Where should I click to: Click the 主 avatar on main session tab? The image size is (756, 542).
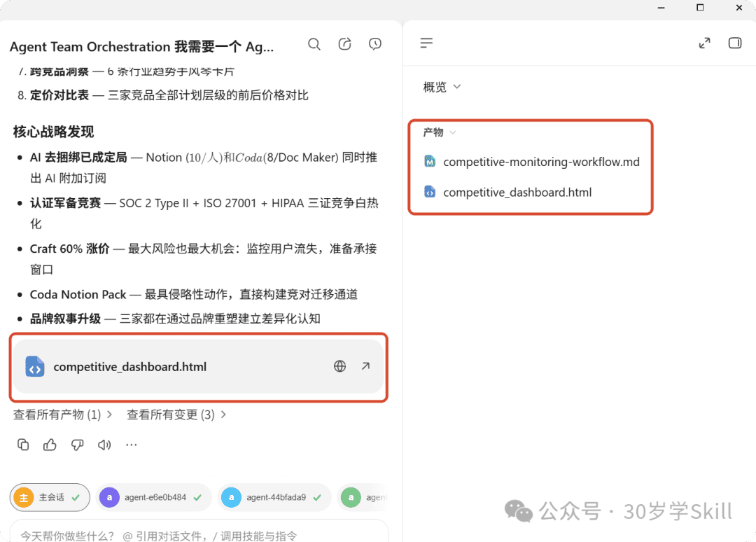(x=24, y=497)
